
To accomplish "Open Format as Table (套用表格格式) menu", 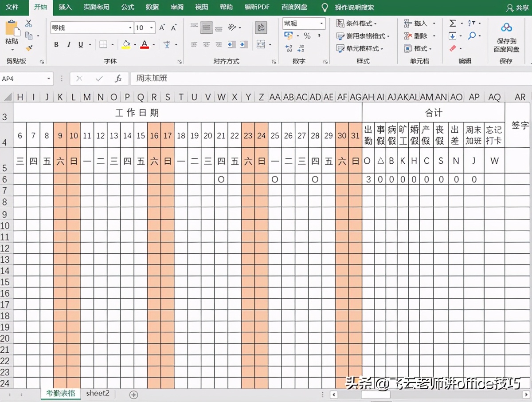I will (363, 36).
